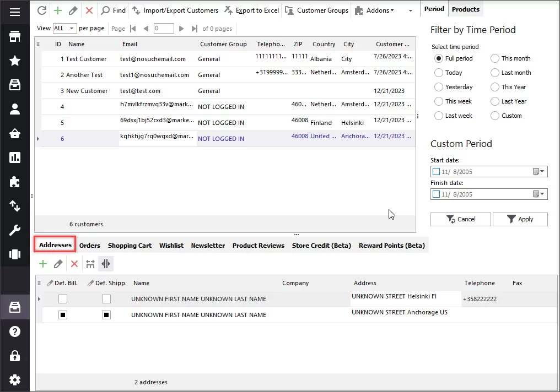
Task: Edit address with pencil icon
Action: 58,264
